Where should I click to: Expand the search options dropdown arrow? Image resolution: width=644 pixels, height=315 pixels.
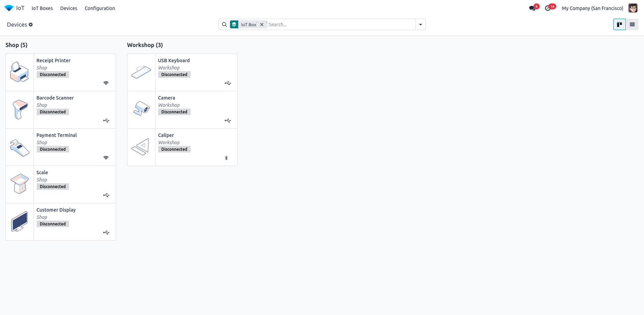point(420,25)
